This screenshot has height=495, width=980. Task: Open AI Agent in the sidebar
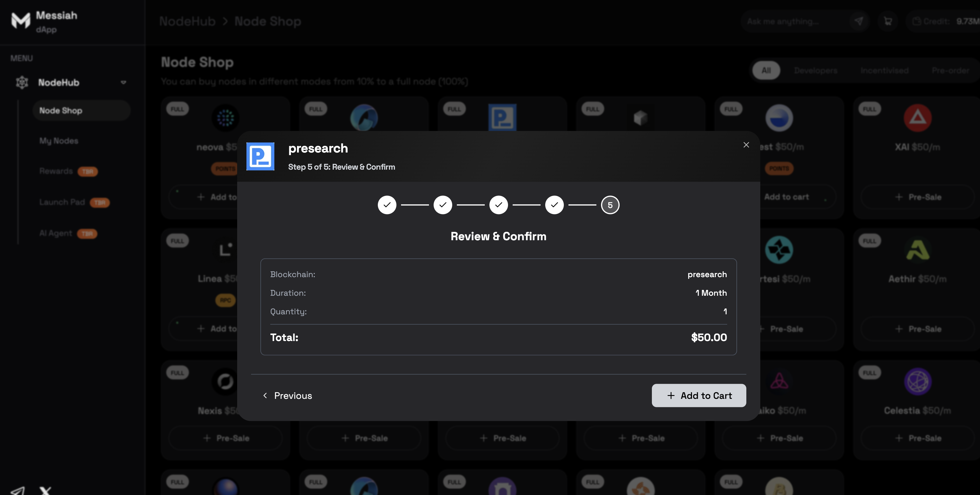coord(56,233)
